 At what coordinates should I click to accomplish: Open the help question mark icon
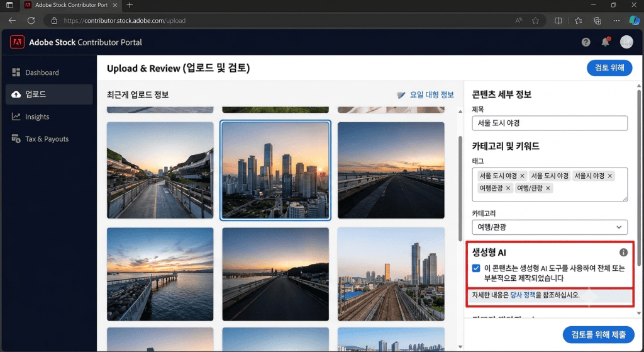coord(586,42)
